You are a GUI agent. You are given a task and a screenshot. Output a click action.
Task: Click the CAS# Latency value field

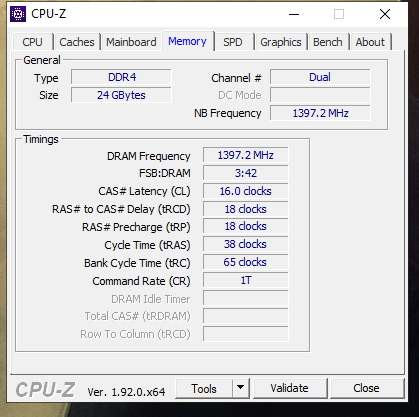pos(246,191)
